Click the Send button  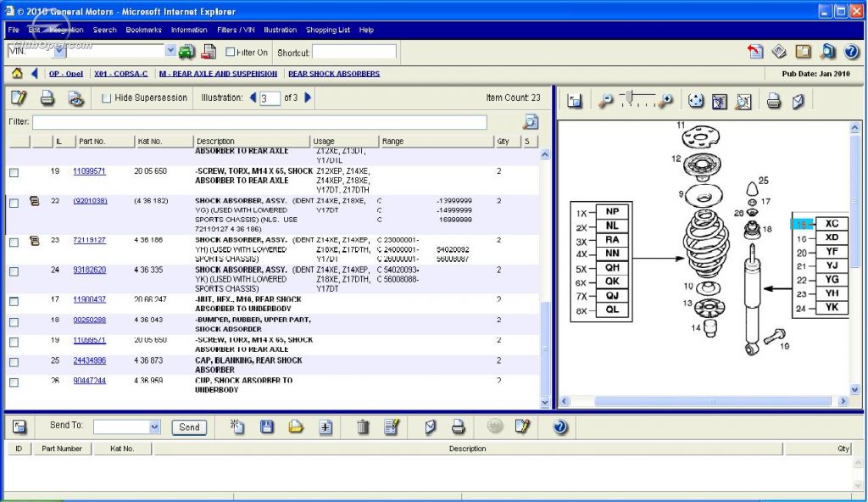[189, 427]
